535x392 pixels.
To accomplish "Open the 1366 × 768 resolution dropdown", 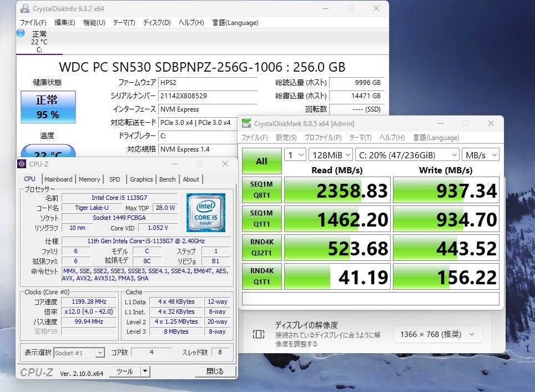I will (438, 334).
